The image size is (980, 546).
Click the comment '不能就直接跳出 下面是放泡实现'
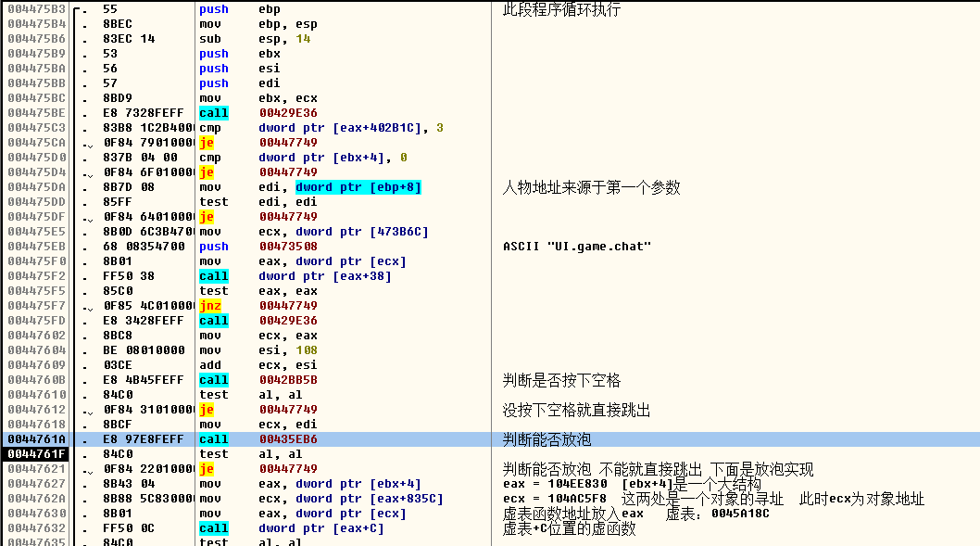[x=706, y=470]
